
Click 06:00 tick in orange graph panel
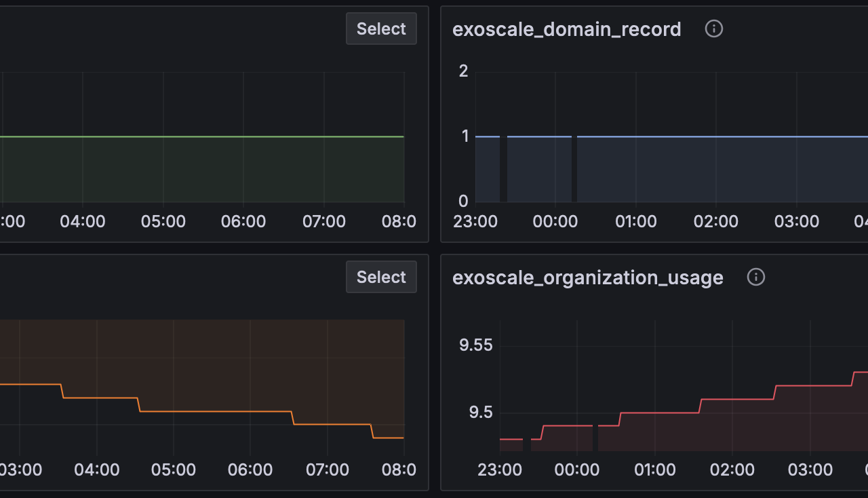pyautogui.click(x=250, y=470)
